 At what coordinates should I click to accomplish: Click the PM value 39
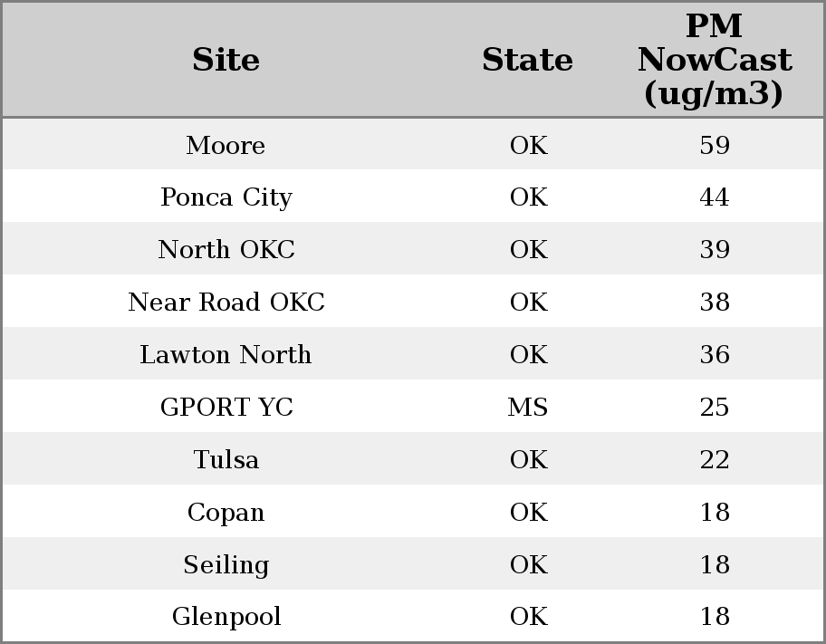(x=714, y=250)
